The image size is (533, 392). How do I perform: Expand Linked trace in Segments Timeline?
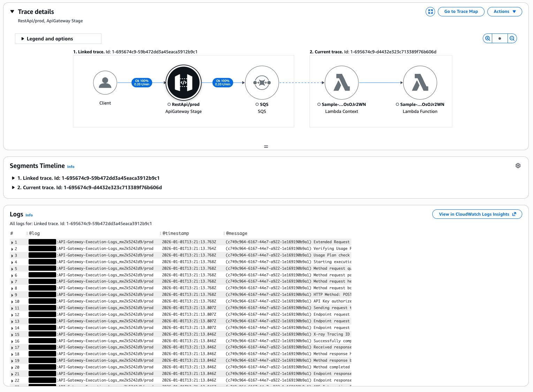(14, 178)
